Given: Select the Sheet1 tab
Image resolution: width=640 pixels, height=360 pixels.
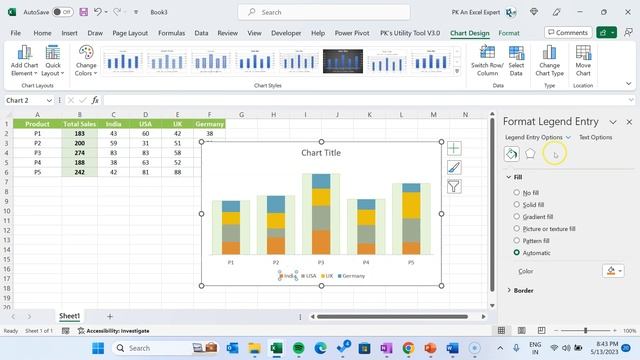Looking at the screenshot, I should click(x=69, y=316).
